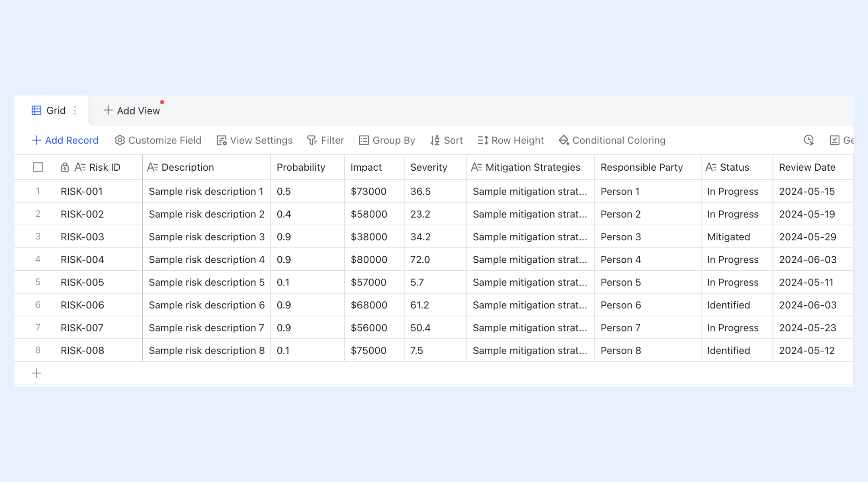Click the 2024-05-29 review date cell
Screen dimensions: 868x482
[813, 237]
